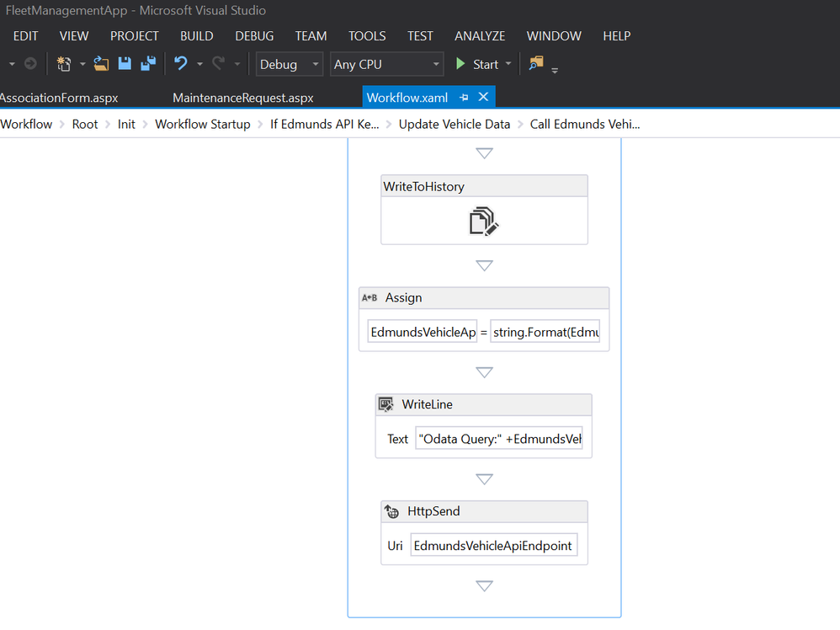This screenshot has height=630, width=840.
Task: Click the Open File folder icon
Action: click(x=101, y=64)
